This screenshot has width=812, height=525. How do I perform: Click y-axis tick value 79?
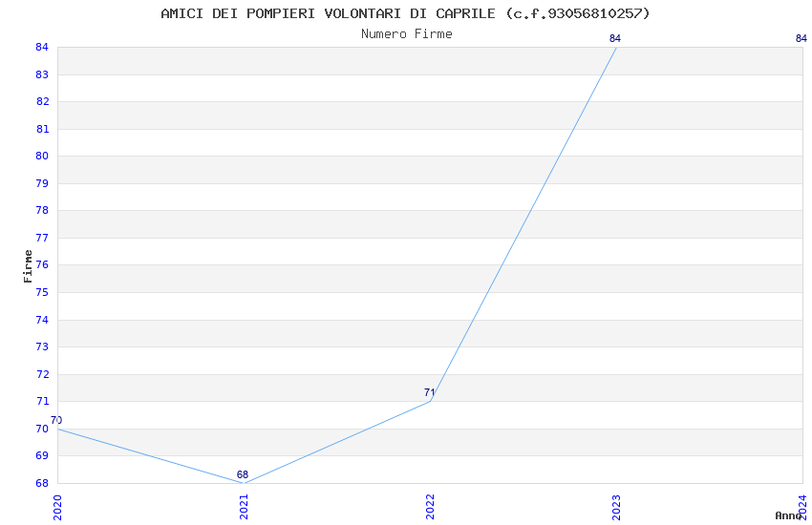[x=42, y=183]
